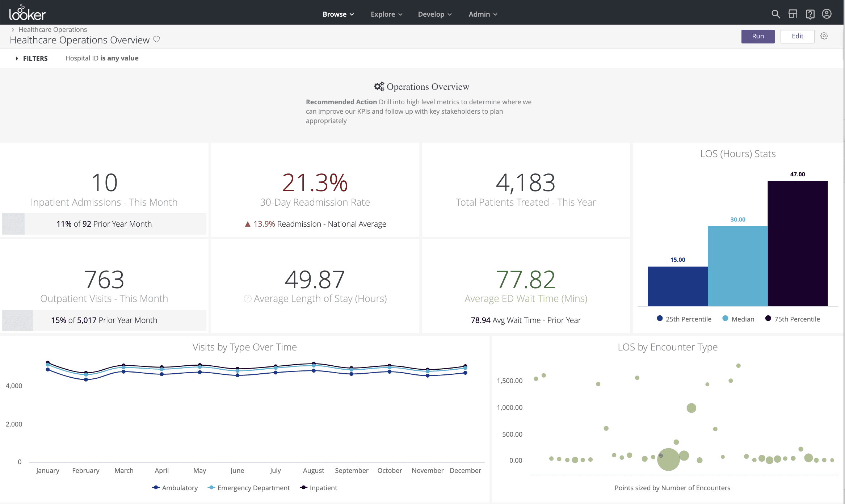Open the Admin dropdown menu

[x=482, y=14]
